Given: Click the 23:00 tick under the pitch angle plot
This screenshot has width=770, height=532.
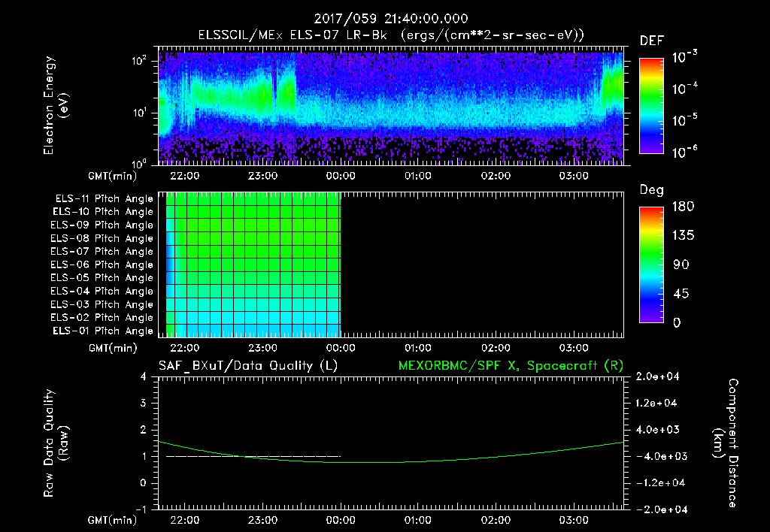Looking at the screenshot, I should 262,348.
